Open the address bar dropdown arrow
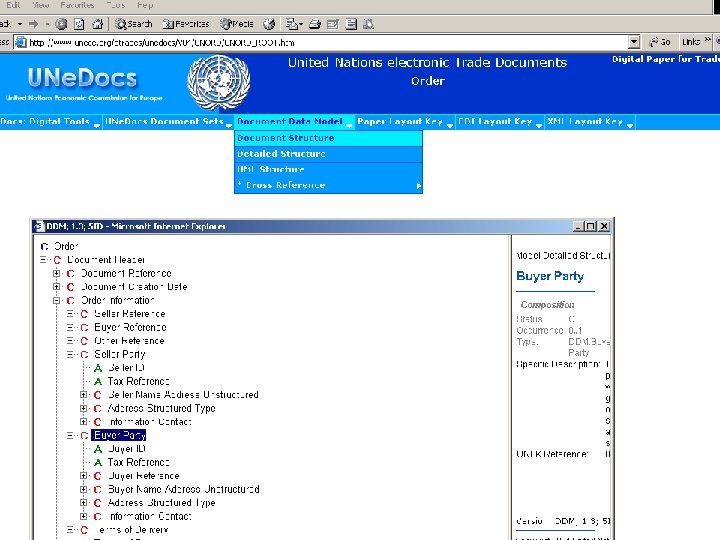This screenshot has width=720, height=540. pos(634,42)
